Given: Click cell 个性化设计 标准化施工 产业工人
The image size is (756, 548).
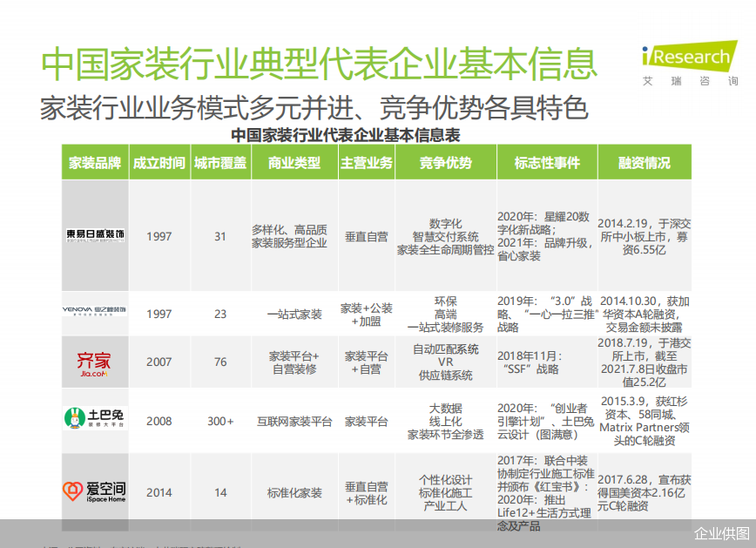Looking at the screenshot, I should pyautogui.click(x=446, y=493).
